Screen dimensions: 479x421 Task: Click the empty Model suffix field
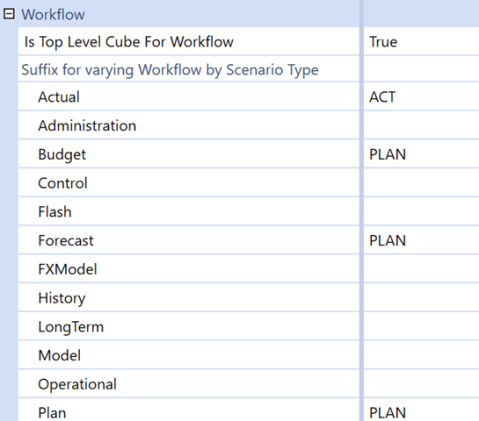point(421,355)
